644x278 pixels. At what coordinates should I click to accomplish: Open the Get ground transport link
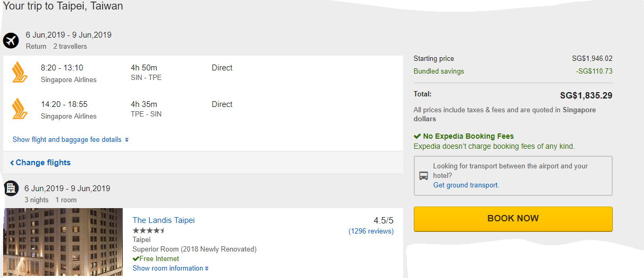pos(466,185)
